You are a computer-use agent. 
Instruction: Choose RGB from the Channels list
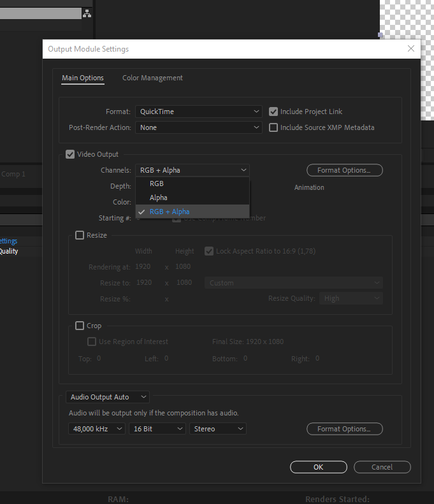[157, 184]
